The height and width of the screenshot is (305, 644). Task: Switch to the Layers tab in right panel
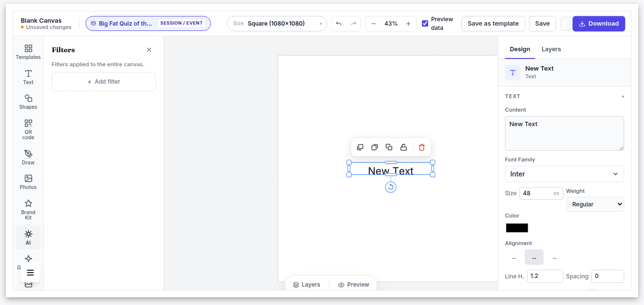coord(551,49)
